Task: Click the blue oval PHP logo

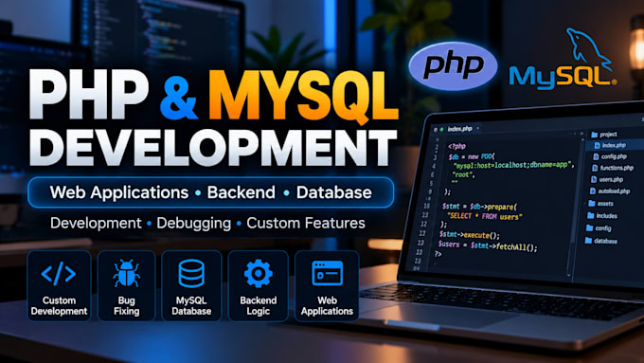Action: pos(453,65)
